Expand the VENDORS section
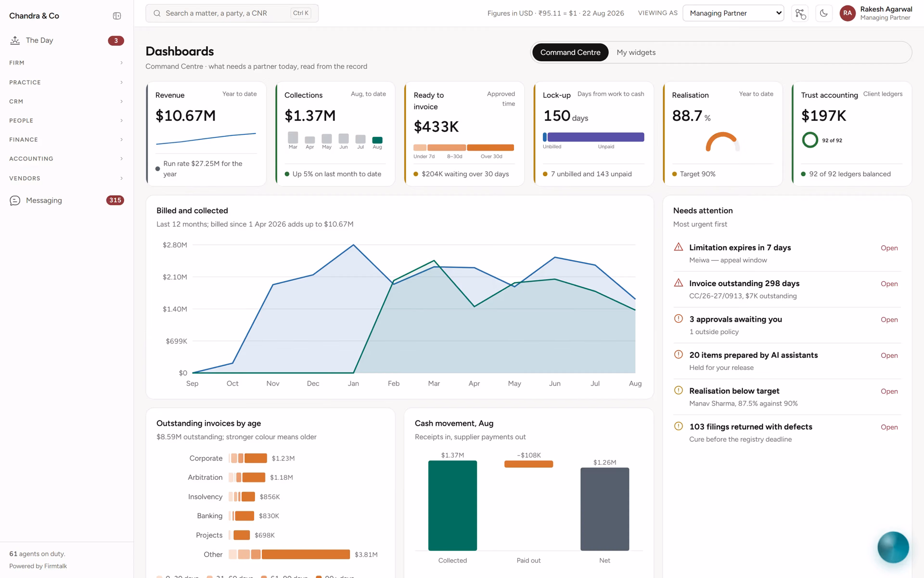924x578 pixels. [66, 178]
